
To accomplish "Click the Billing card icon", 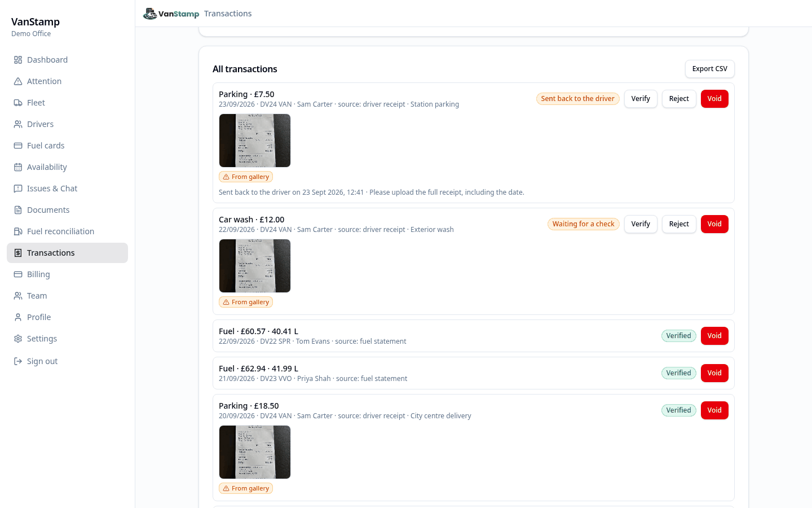I will [x=18, y=274].
